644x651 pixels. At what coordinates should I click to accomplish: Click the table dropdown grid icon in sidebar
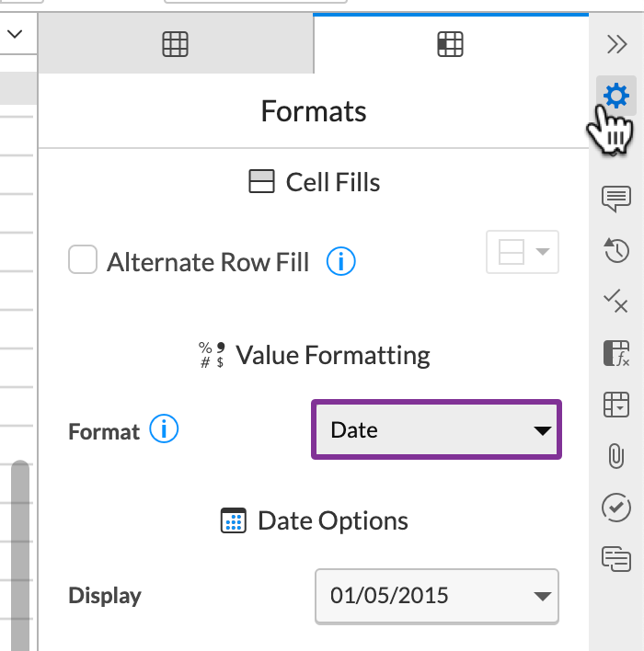click(x=615, y=404)
